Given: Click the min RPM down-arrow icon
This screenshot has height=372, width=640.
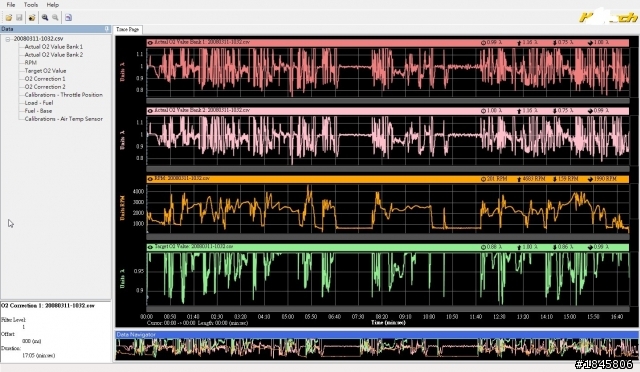Looking at the screenshot, I should 554,179.
